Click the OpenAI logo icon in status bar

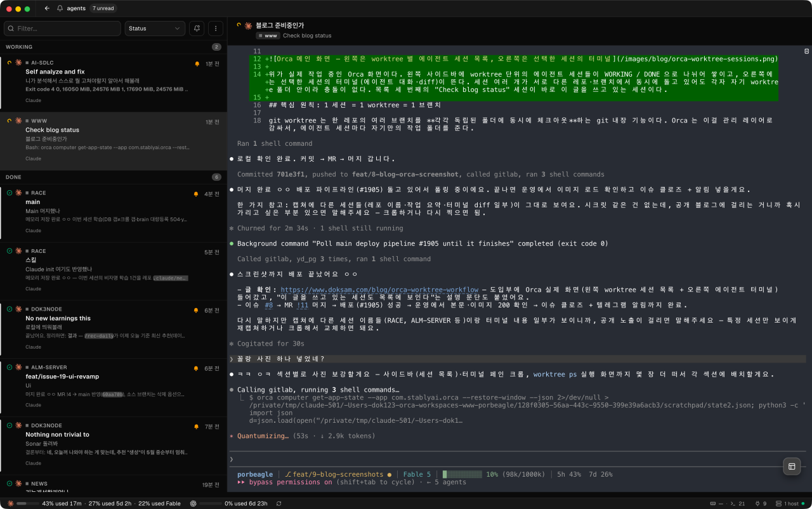pyautogui.click(x=193, y=503)
